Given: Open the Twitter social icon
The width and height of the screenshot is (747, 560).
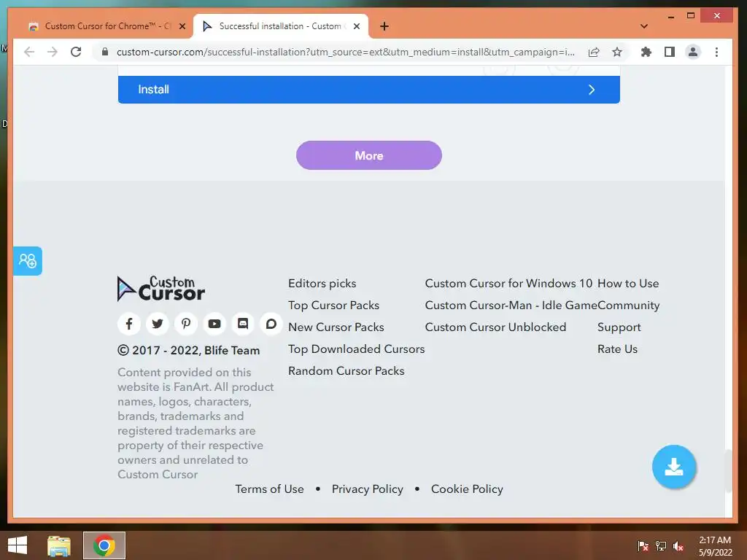Looking at the screenshot, I should pos(158,324).
